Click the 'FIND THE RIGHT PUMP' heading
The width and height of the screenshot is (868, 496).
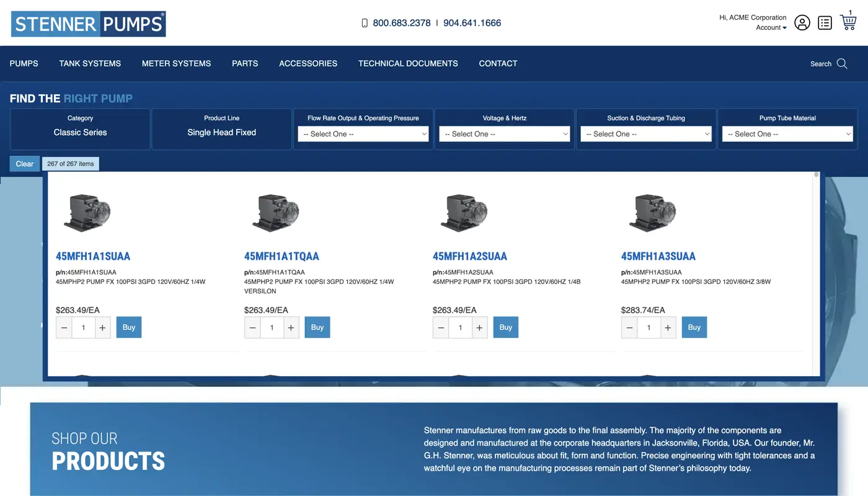pyautogui.click(x=71, y=99)
